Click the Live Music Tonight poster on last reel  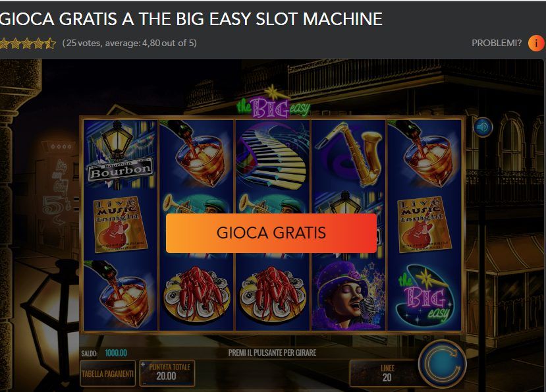(424, 225)
